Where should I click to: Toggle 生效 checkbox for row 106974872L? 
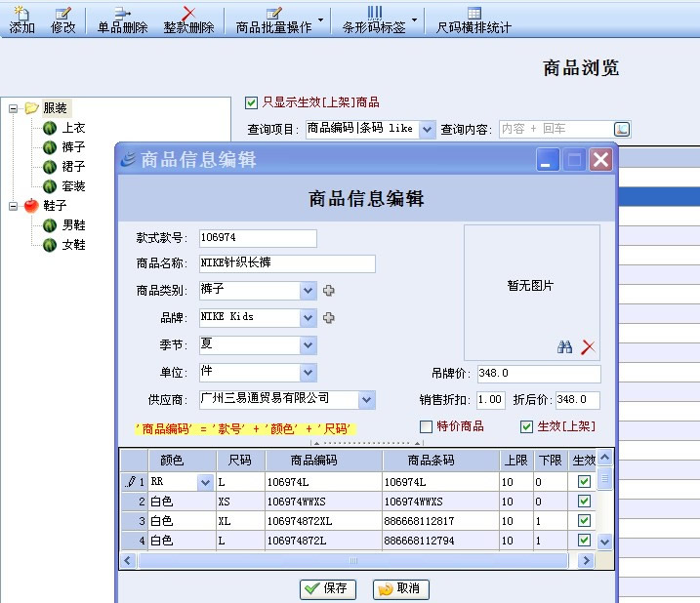(x=584, y=541)
